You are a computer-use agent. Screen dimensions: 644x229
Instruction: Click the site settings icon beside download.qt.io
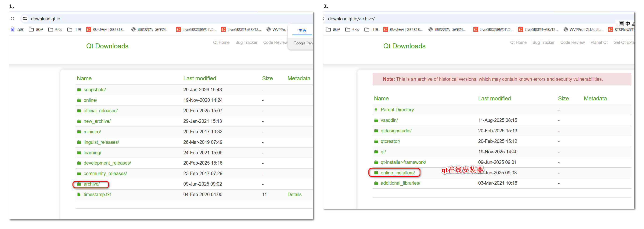[x=25, y=18]
